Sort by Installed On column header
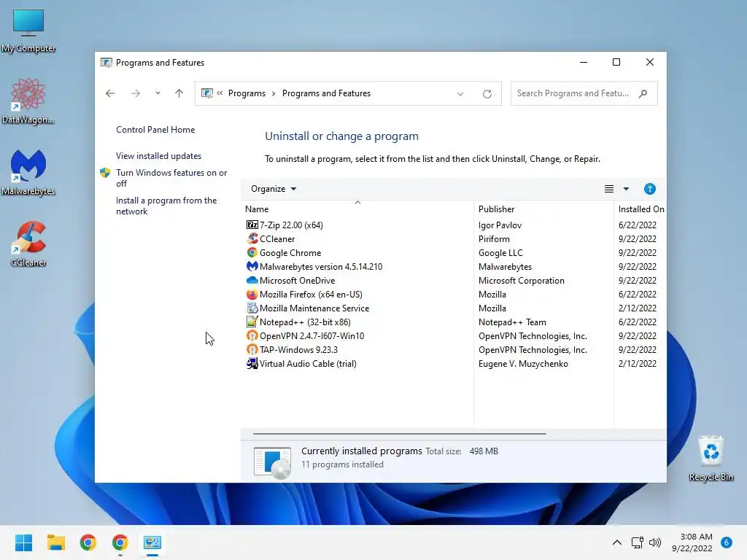This screenshot has width=747, height=560. click(x=640, y=209)
